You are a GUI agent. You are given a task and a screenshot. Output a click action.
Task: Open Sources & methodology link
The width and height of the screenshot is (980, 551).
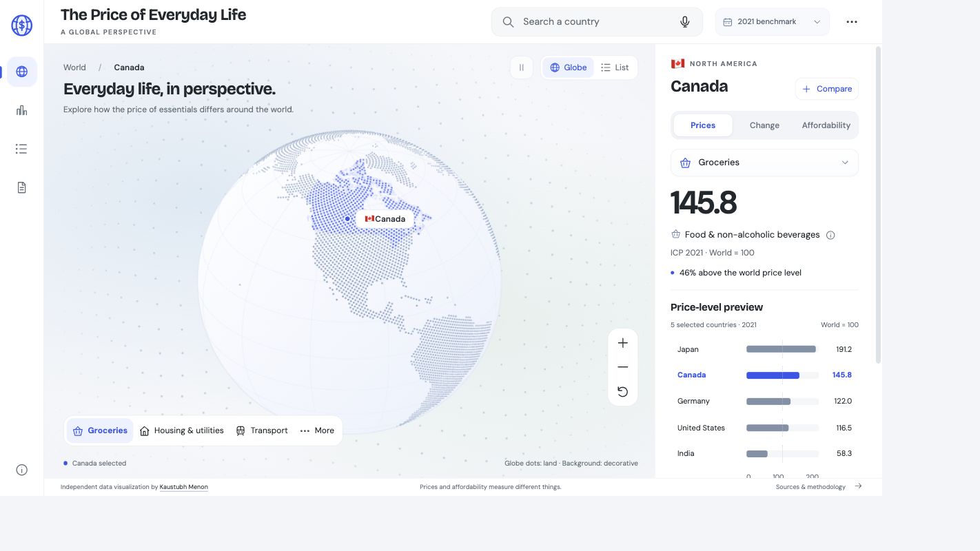click(x=810, y=487)
